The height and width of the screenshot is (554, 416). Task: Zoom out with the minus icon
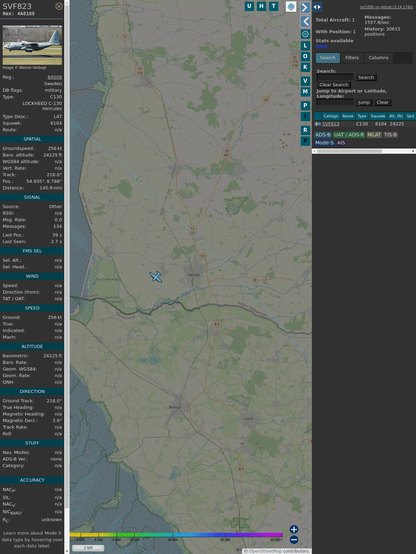[294, 540]
